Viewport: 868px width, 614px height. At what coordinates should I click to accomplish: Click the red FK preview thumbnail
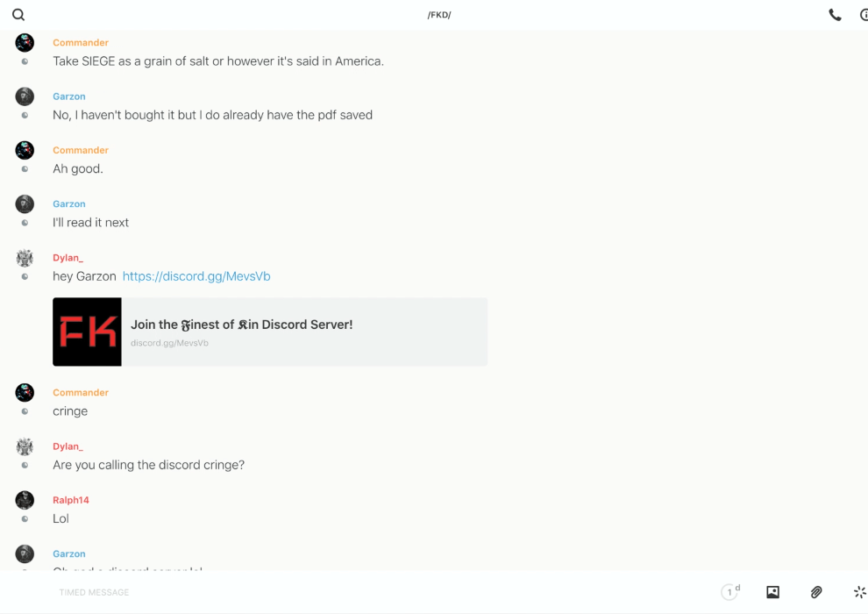(87, 332)
